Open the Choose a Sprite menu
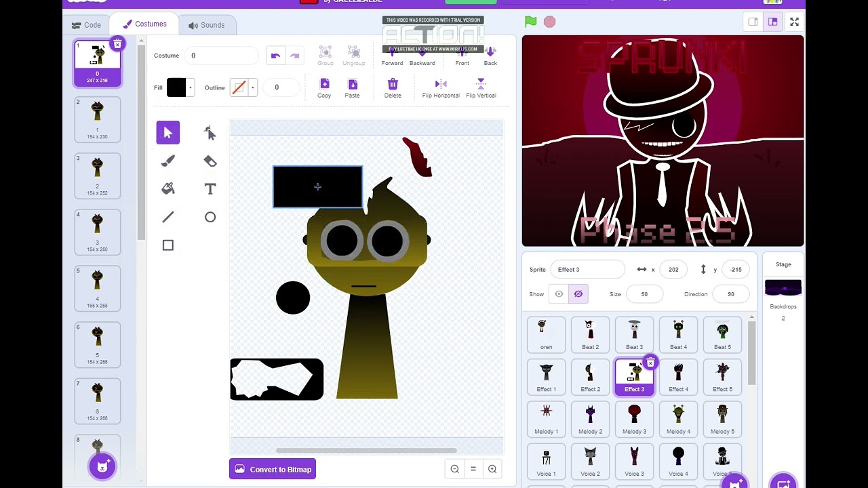Screen dimensions: 868x488 tap(734, 483)
